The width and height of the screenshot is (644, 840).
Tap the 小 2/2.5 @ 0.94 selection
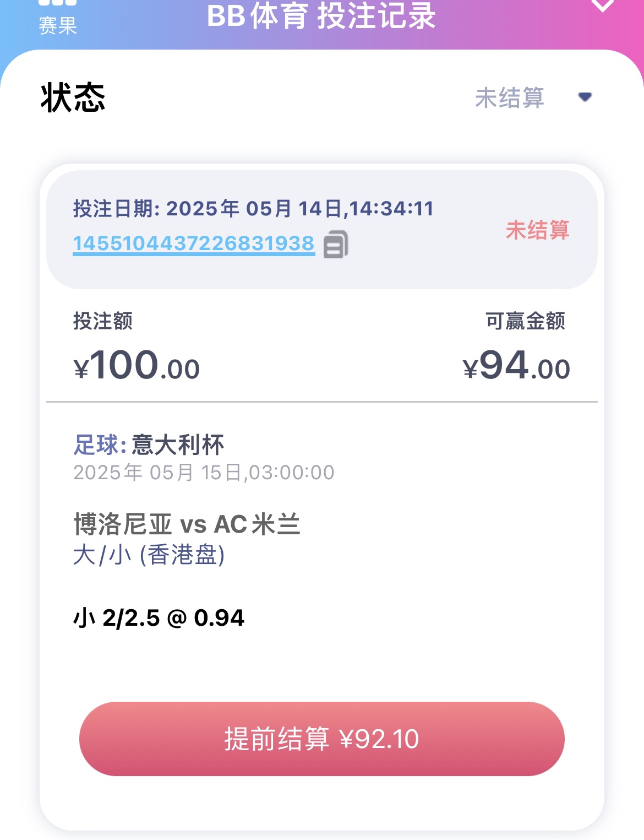(x=159, y=618)
